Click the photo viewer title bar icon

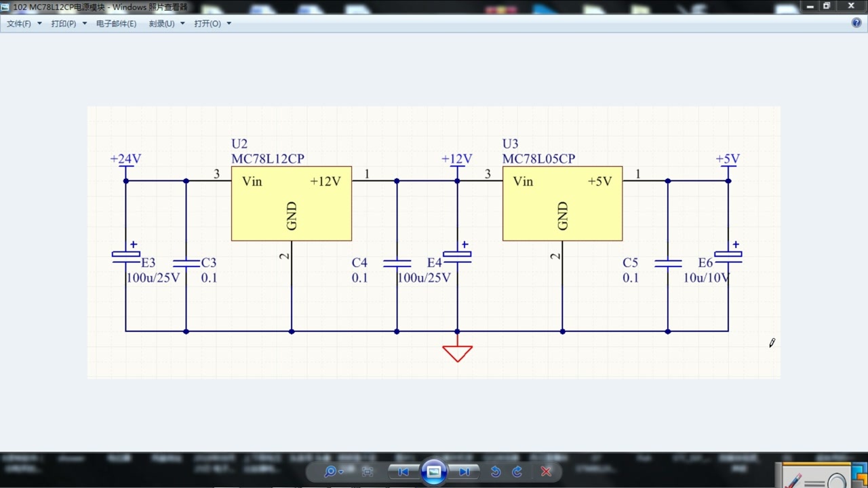[6, 6]
